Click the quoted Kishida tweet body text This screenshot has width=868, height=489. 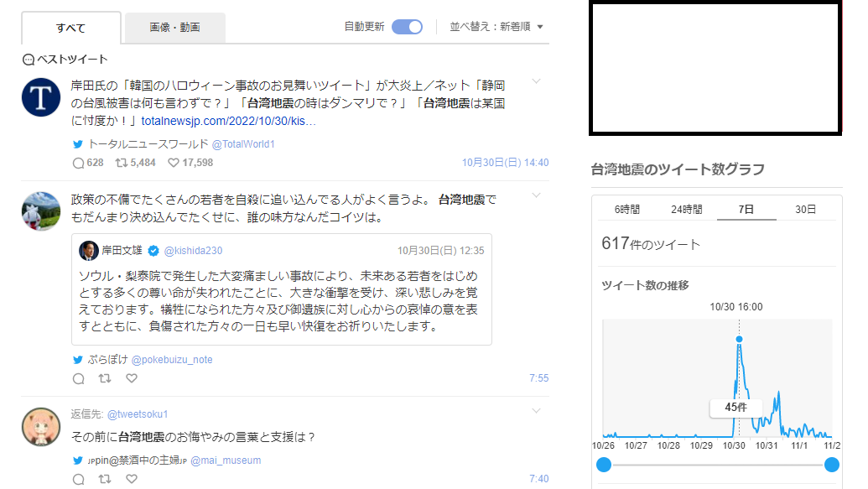click(278, 301)
